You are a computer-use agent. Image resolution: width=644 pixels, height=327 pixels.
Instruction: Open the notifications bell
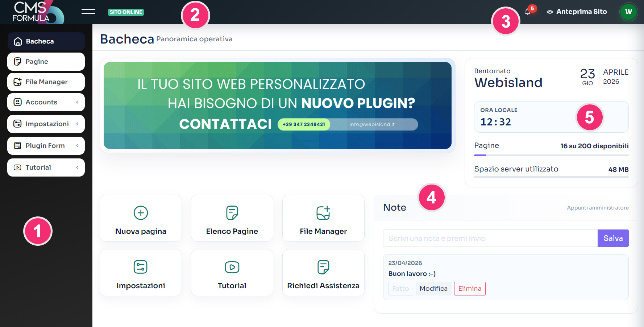tap(528, 12)
